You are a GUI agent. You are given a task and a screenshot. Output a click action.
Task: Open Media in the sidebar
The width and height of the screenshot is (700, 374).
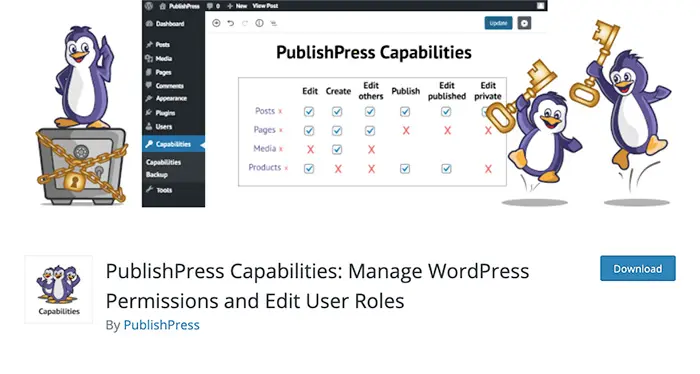point(158,58)
